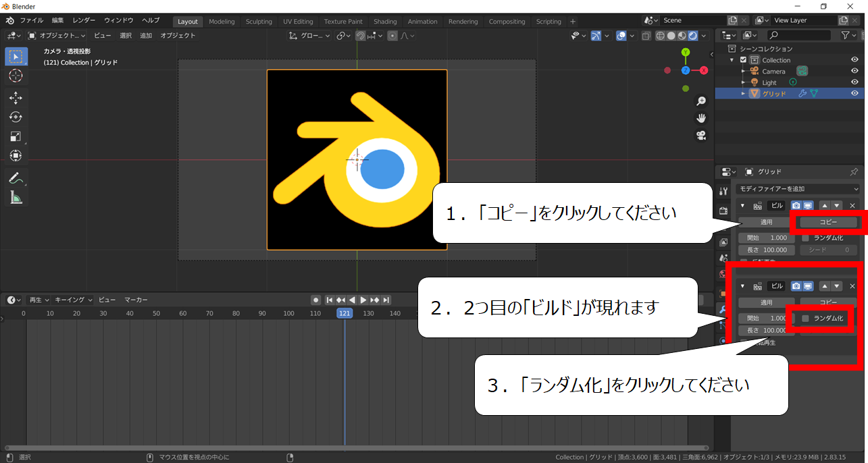Toggle proportional editing icon

coord(392,36)
